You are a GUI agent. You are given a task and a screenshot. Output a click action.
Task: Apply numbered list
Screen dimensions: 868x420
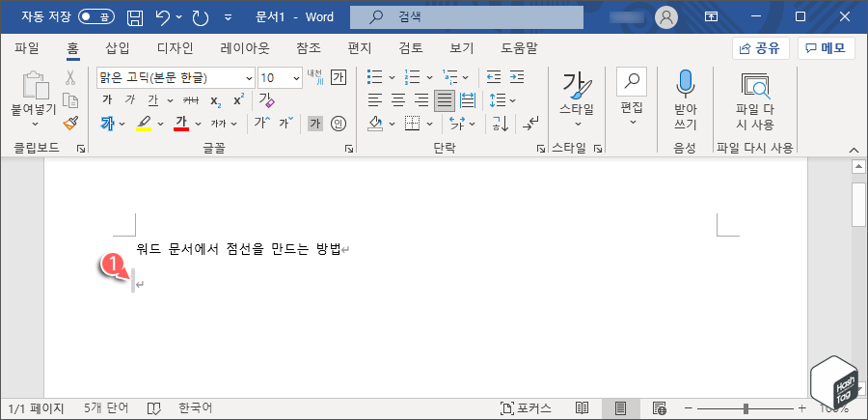click(412, 77)
